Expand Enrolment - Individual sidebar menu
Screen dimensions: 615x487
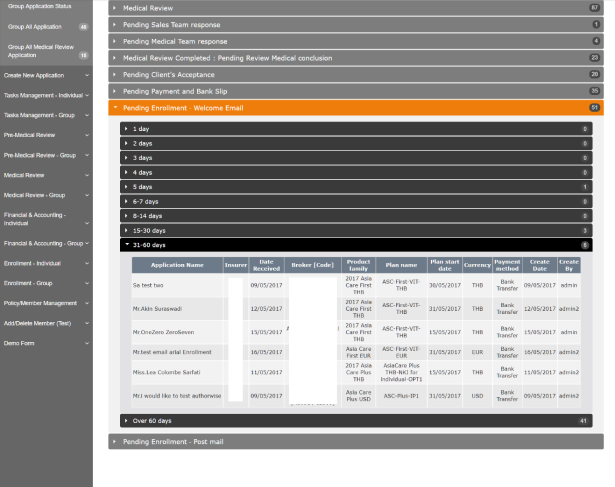pos(46,263)
